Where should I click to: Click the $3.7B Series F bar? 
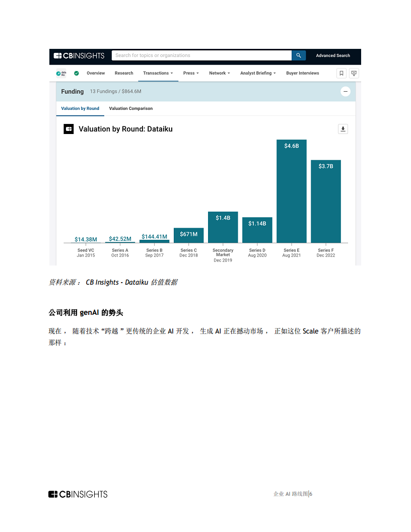[326, 201]
